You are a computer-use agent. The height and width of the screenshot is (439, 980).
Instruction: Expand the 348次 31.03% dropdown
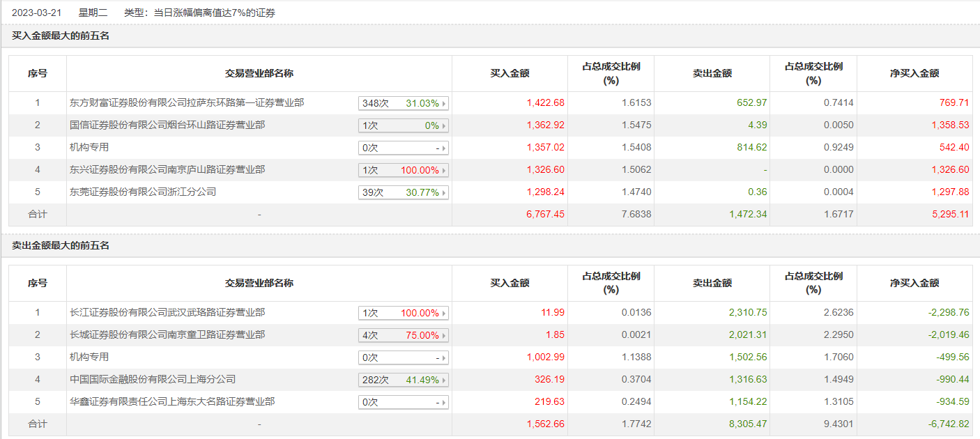[403, 103]
